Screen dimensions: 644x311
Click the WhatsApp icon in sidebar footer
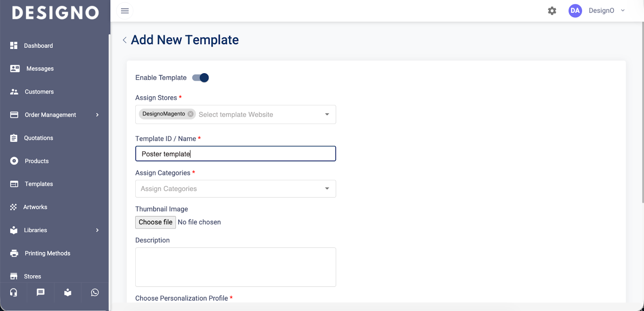[x=95, y=292]
